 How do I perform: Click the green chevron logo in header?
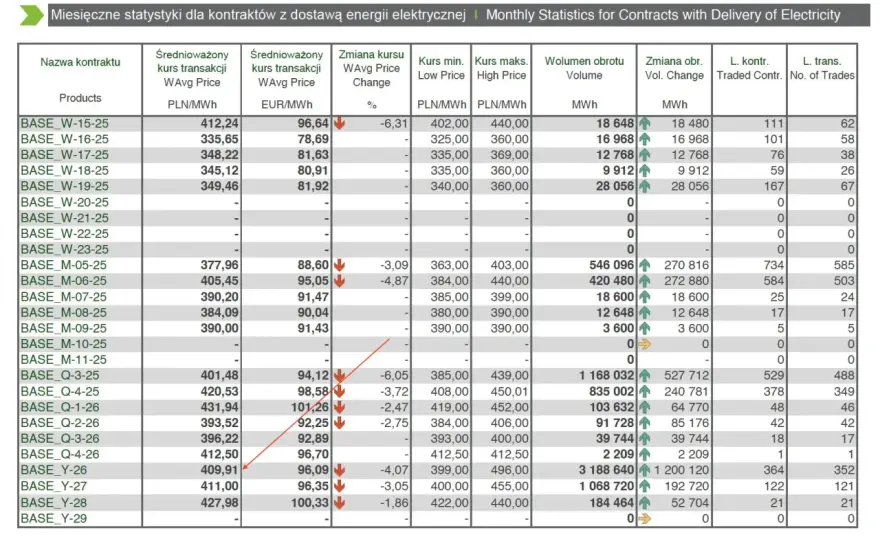coord(31,15)
